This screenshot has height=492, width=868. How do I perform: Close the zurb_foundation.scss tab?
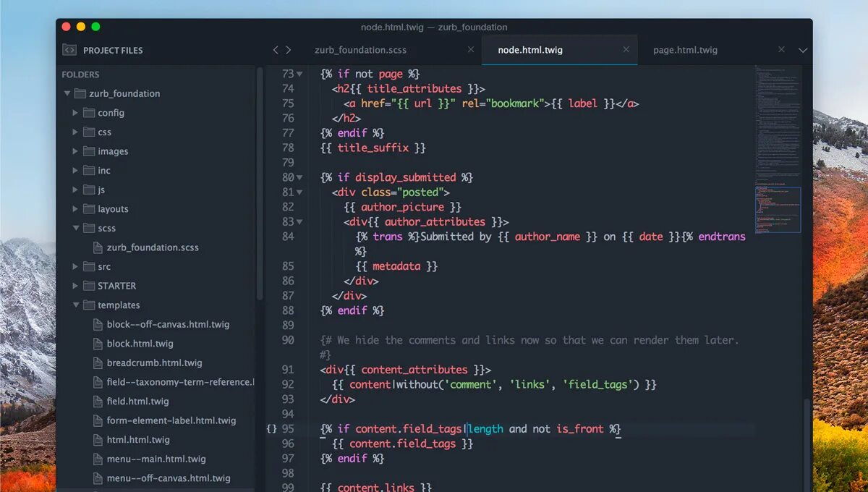[471, 50]
